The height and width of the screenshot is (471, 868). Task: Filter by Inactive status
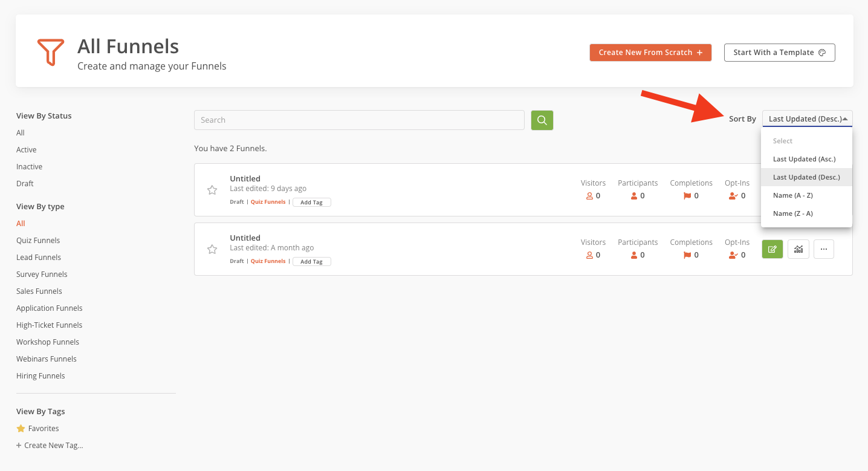click(x=30, y=166)
